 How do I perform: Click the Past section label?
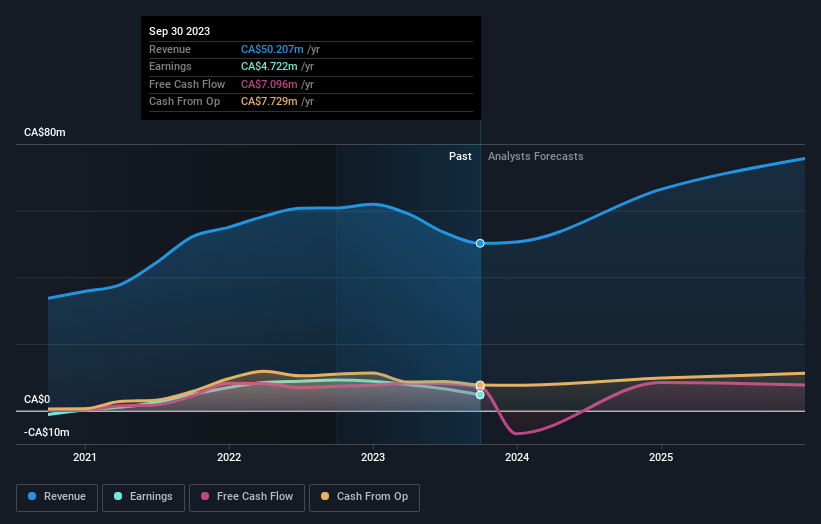coord(460,157)
